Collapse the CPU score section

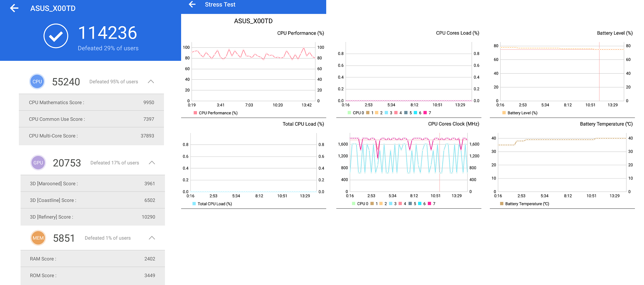click(151, 82)
